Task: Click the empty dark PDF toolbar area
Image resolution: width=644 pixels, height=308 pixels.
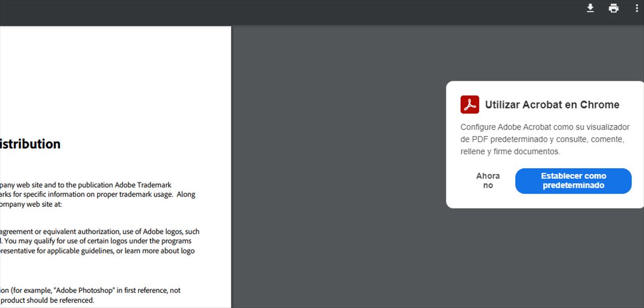Action: coord(322,13)
